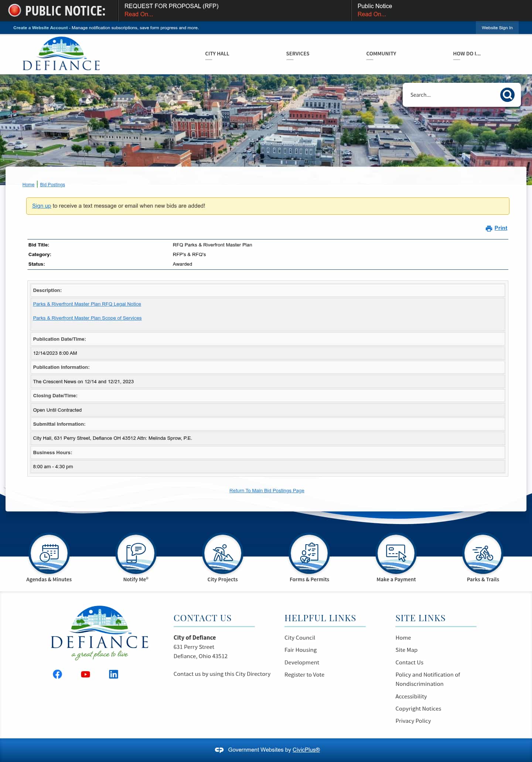Click the Parks & Trails label

(483, 579)
